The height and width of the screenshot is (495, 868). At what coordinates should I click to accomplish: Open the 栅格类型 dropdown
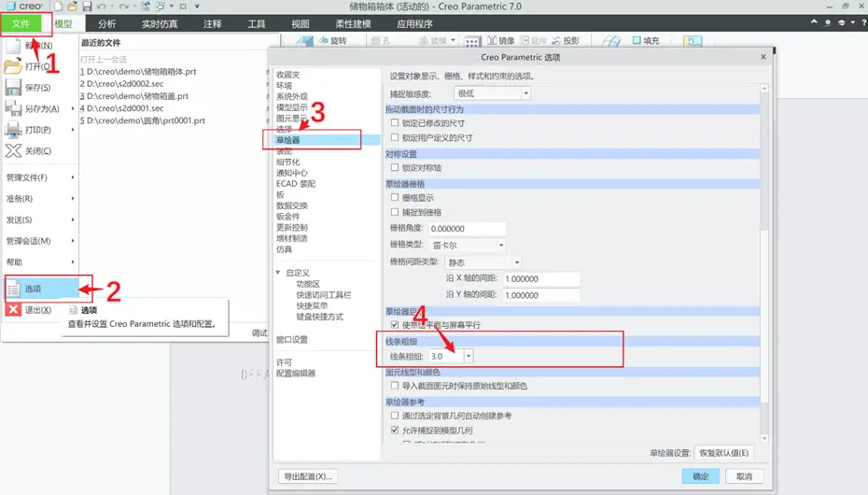468,245
